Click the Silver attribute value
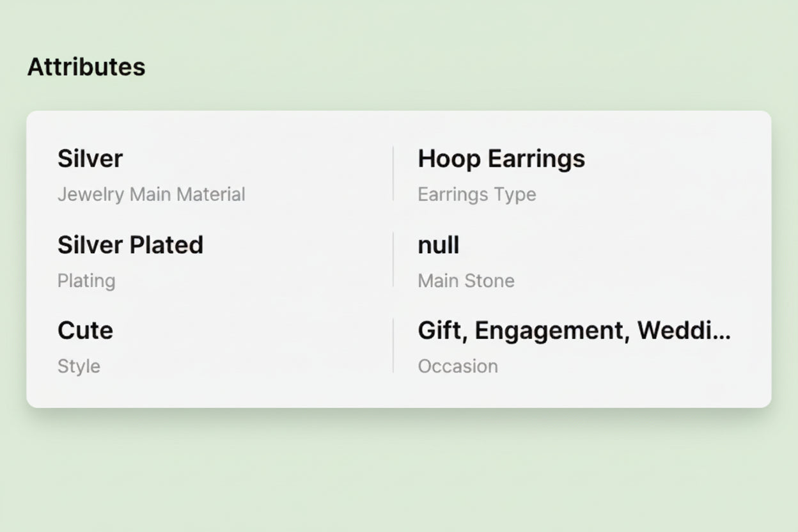This screenshot has width=798, height=532. click(x=90, y=159)
